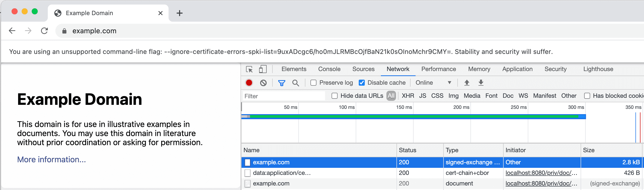Open the Online throttling dropdown
This screenshot has width=644, height=190.
[x=433, y=83]
